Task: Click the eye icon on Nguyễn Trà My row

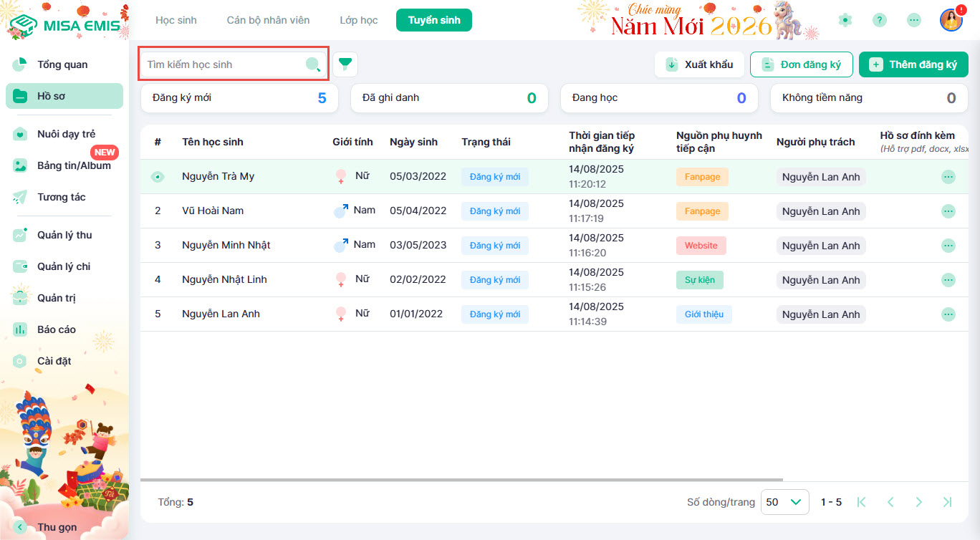Action: coord(158,177)
